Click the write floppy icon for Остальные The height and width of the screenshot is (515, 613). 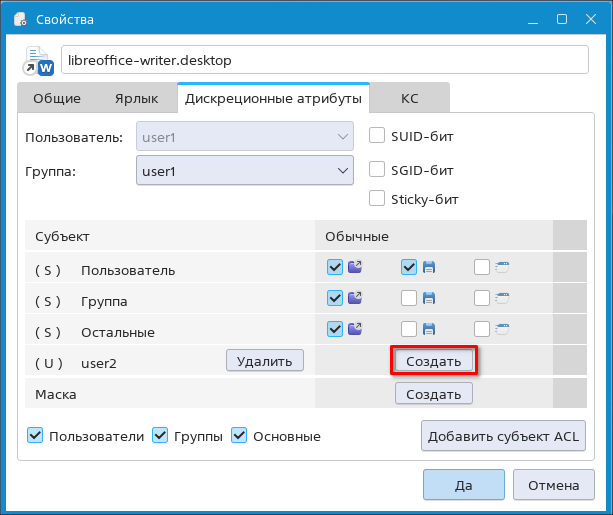[429, 329]
